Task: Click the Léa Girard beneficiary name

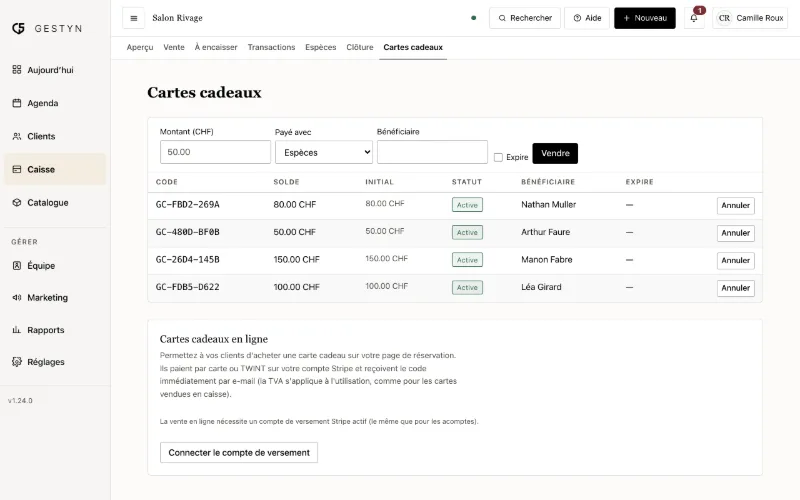Action: pyautogui.click(x=541, y=287)
